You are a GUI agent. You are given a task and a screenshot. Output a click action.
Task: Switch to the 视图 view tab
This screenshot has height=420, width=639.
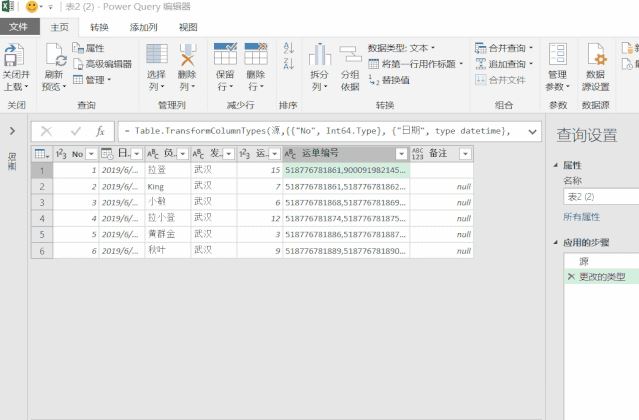(188, 27)
